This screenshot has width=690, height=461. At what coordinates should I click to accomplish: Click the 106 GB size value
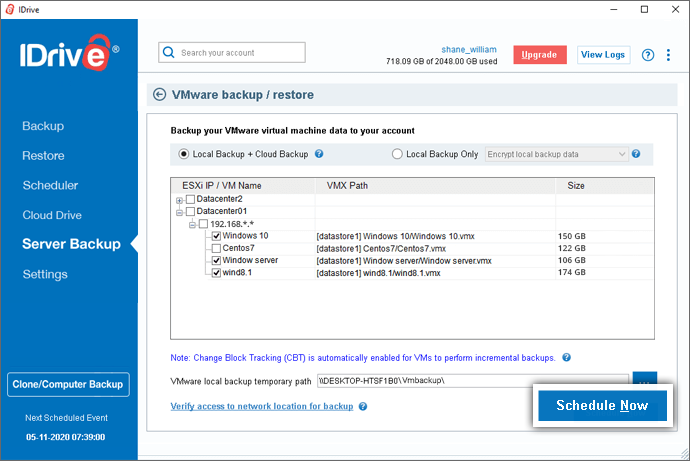click(x=572, y=260)
